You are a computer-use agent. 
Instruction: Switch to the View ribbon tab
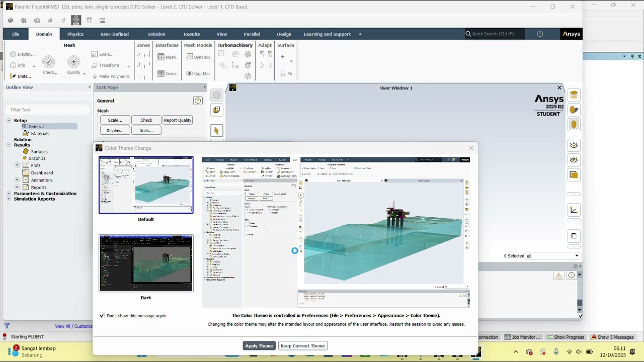(222, 34)
